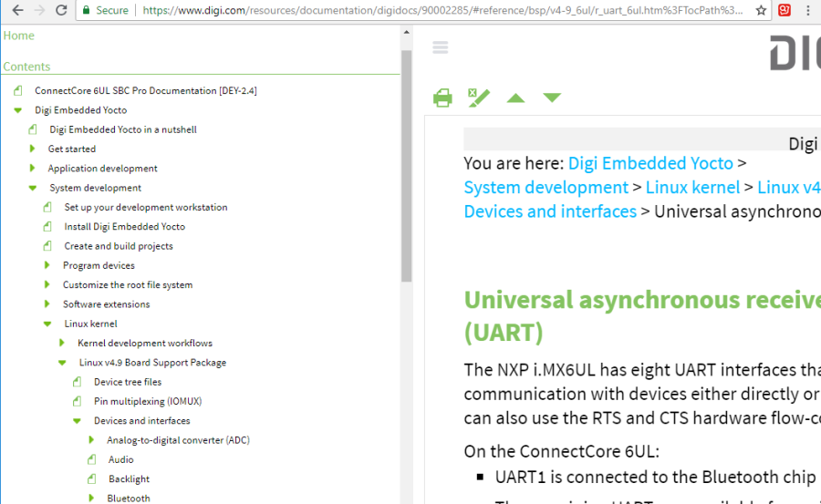821x504 pixels.
Task: Reload the current page
Action: 61,10
